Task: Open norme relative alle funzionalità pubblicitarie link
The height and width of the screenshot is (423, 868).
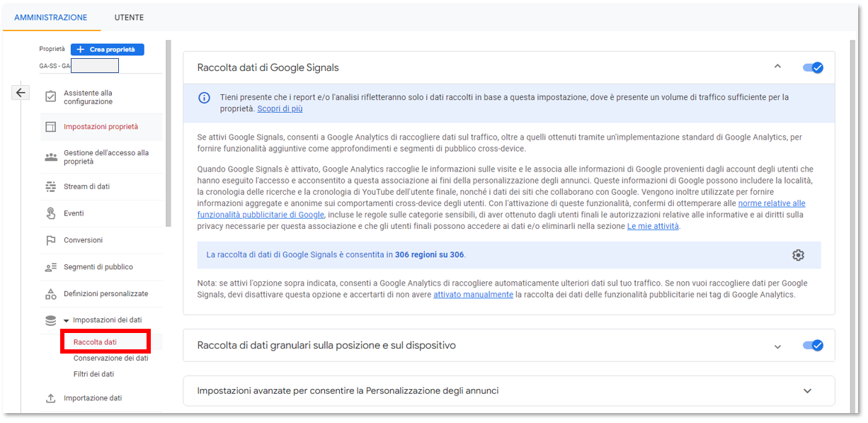Action: 501,209
